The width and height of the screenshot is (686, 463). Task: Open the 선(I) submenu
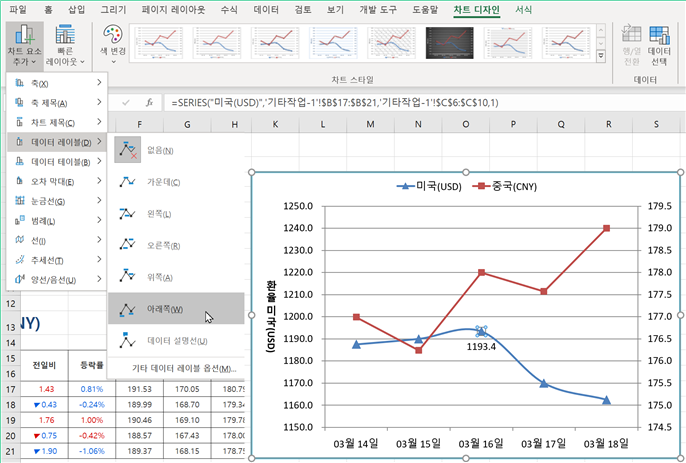point(57,240)
